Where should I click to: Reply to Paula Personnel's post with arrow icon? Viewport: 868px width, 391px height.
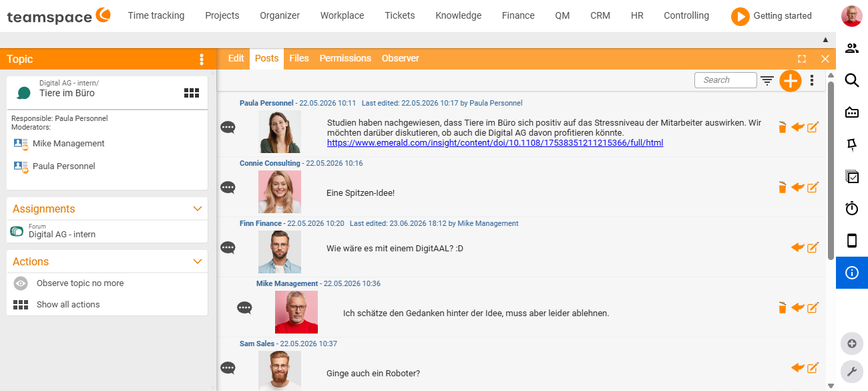797,127
